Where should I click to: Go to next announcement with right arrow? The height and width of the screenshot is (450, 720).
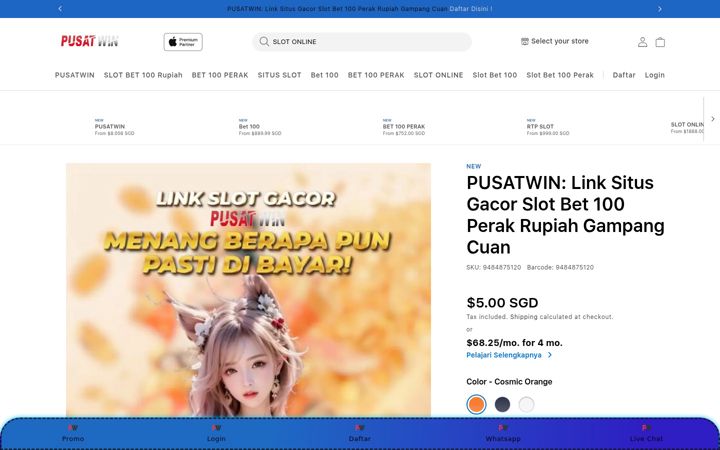point(660,9)
